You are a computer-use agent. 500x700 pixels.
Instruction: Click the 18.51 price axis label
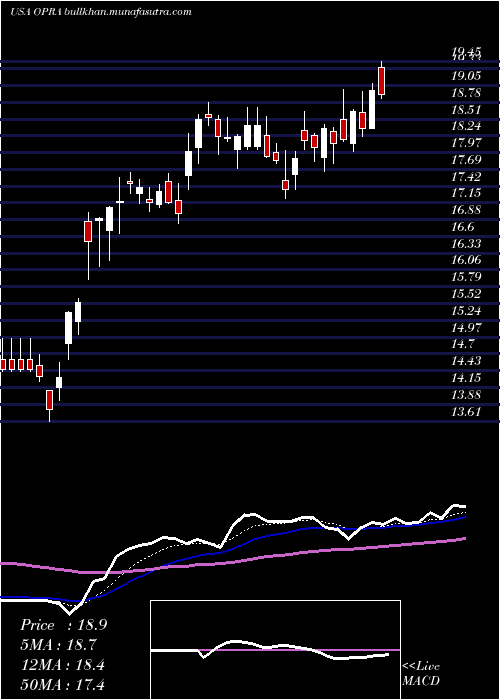pyautogui.click(x=466, y=110)
